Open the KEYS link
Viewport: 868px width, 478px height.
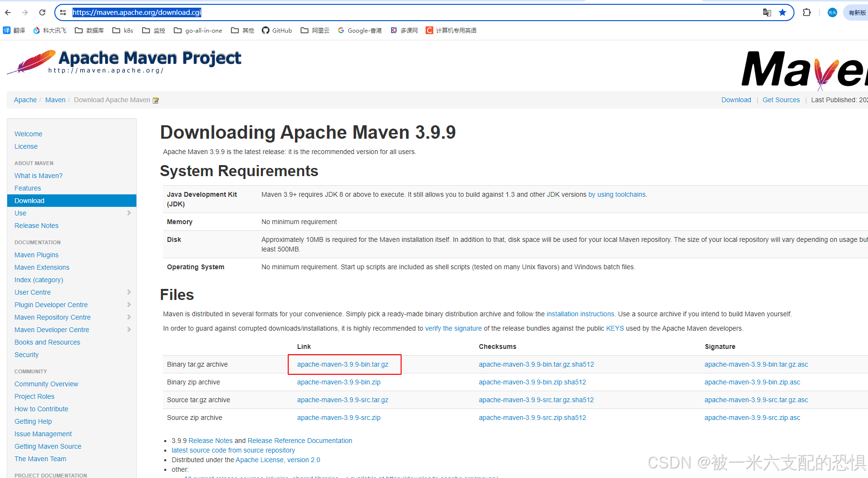click(615, 328)
